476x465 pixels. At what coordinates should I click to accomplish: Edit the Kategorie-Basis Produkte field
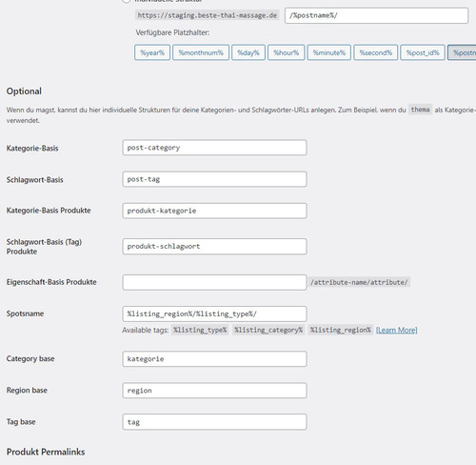[214, 211]
